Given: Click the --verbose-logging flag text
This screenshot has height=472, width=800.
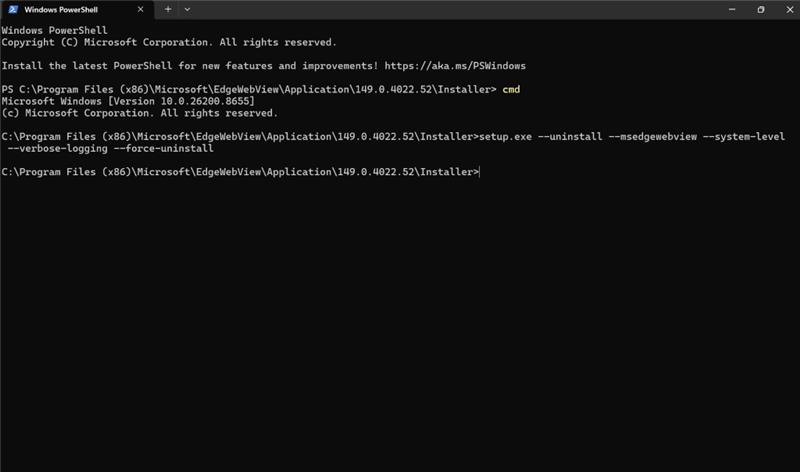Looking at the screenshot, I should point(58,148).
